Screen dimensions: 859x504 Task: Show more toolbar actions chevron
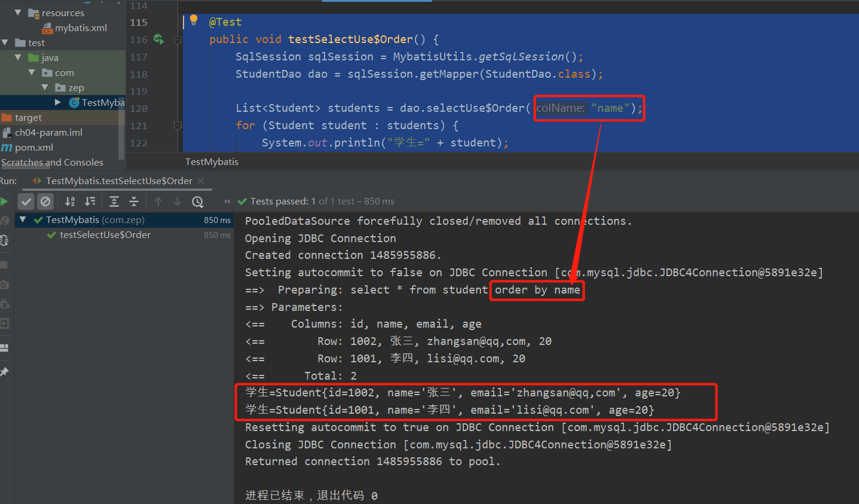[x=227, y=201]
